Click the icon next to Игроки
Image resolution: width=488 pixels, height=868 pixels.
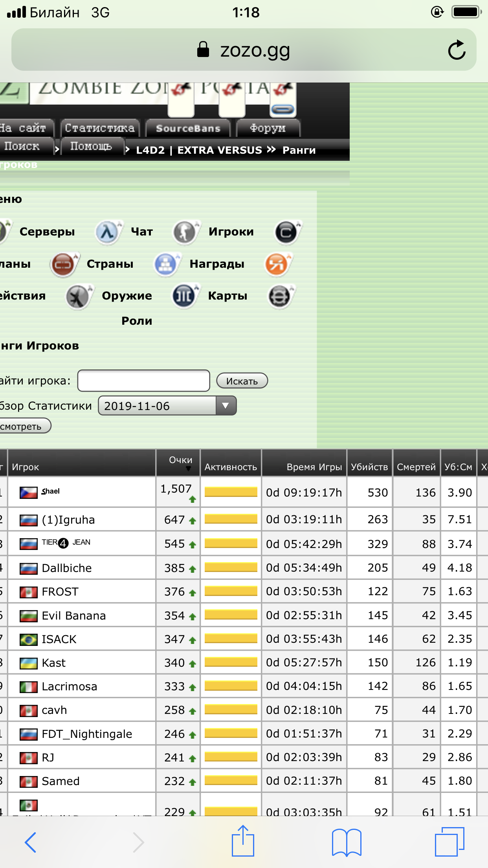coord(185,232)
